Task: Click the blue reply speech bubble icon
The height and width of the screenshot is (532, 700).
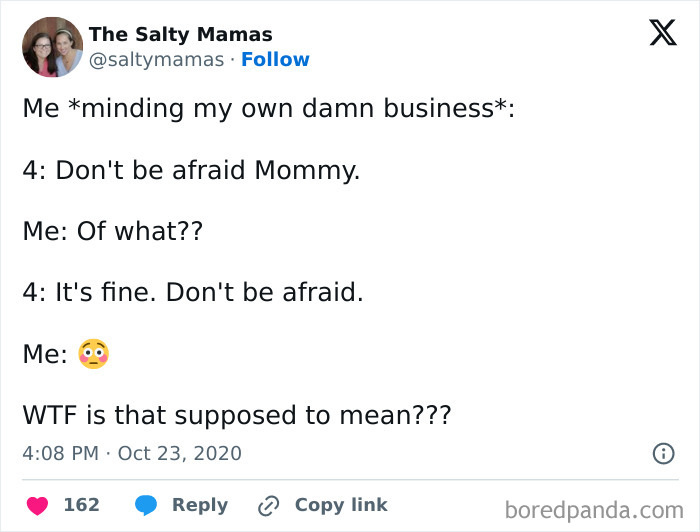Action: tap(146, 506)
